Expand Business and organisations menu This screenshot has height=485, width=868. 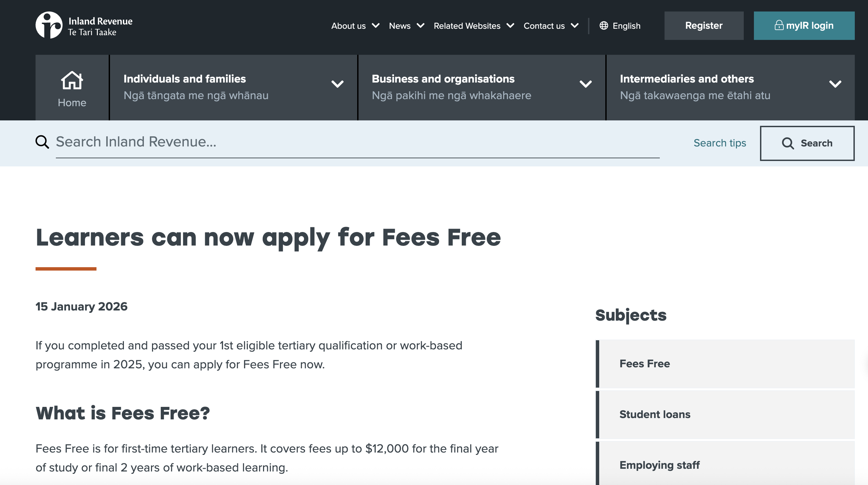[585, 84]
